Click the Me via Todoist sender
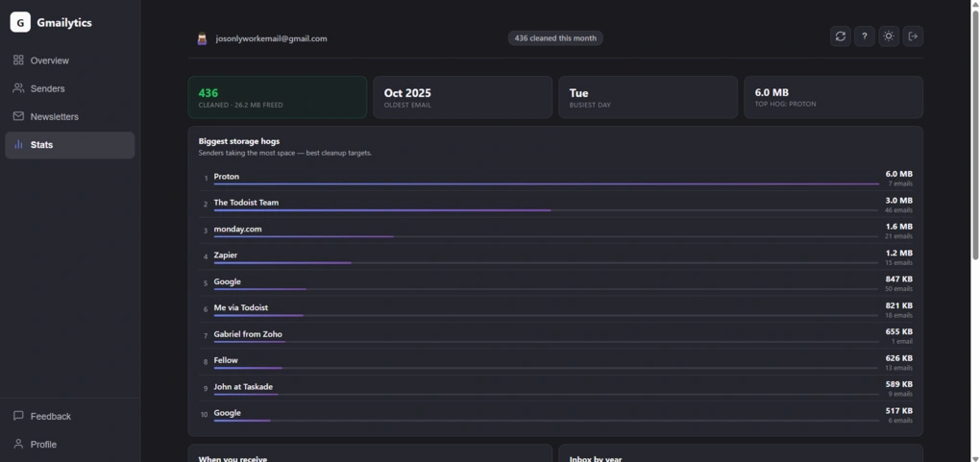 (x=241, y=307)
